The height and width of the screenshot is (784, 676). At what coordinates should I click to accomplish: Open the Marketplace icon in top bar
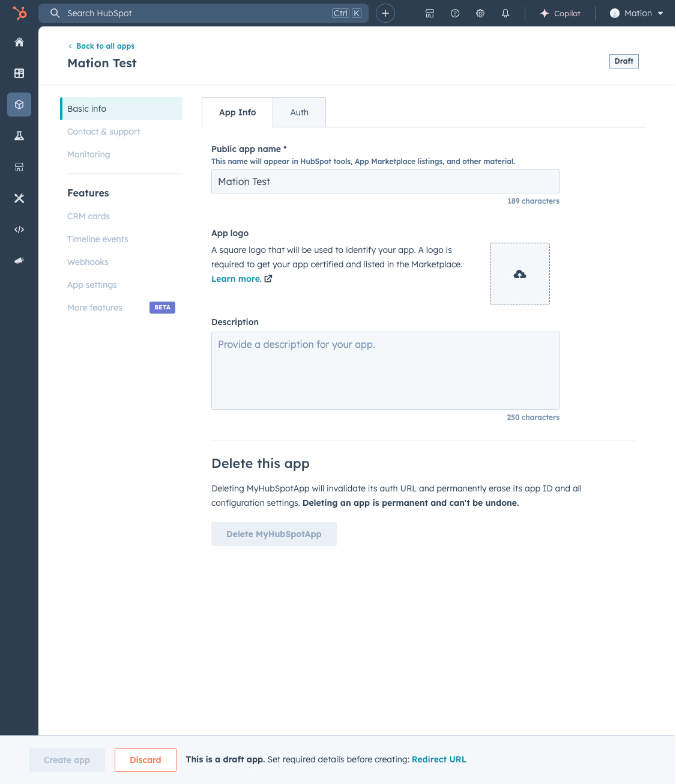point(430,13)
